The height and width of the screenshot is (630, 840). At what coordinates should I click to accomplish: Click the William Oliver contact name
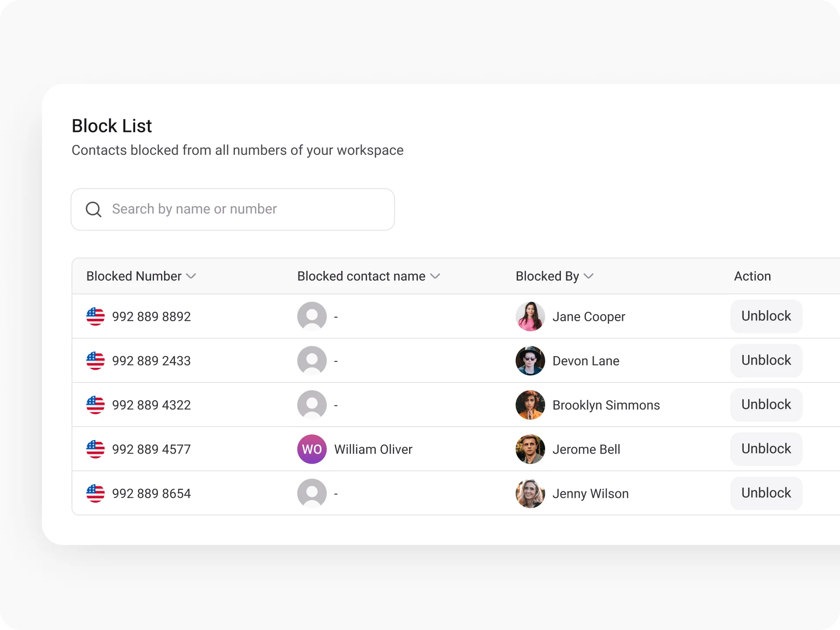coord(373,449)
